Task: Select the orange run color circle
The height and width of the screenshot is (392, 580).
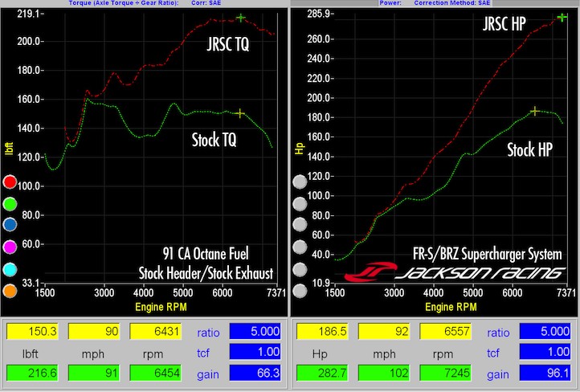Action: point(10,291)
